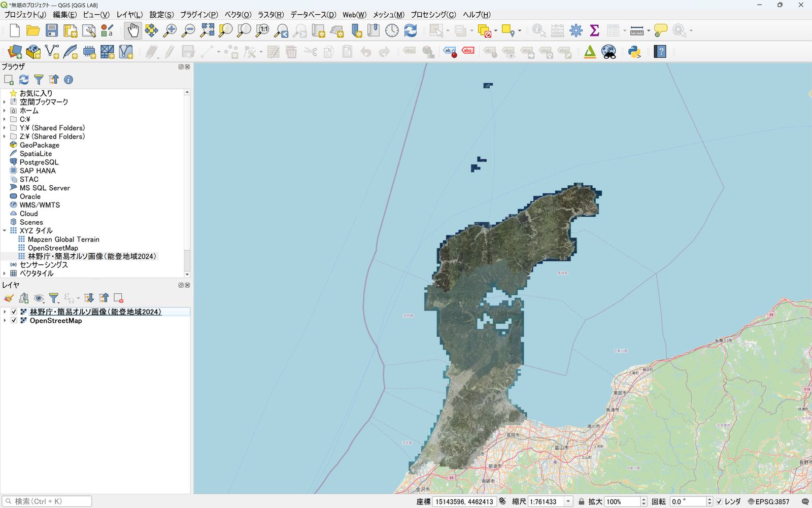
Task: Expand the ホーム browser node
Action: click(x=5, y=111)
